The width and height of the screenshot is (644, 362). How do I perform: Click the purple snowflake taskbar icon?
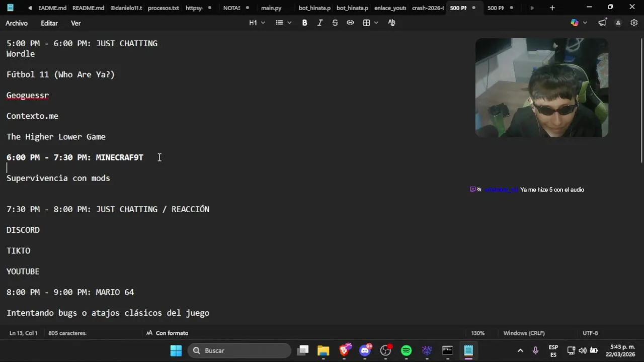click(427, 350)
